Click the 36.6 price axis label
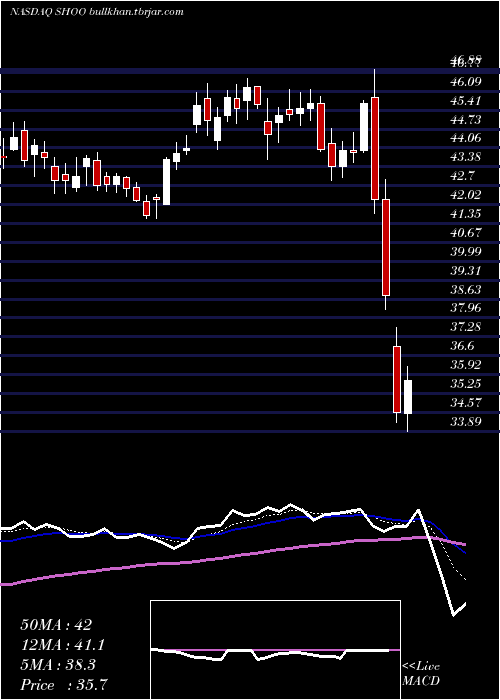The width and height of the screenshot is (500, 700). (x=463, y=346)
